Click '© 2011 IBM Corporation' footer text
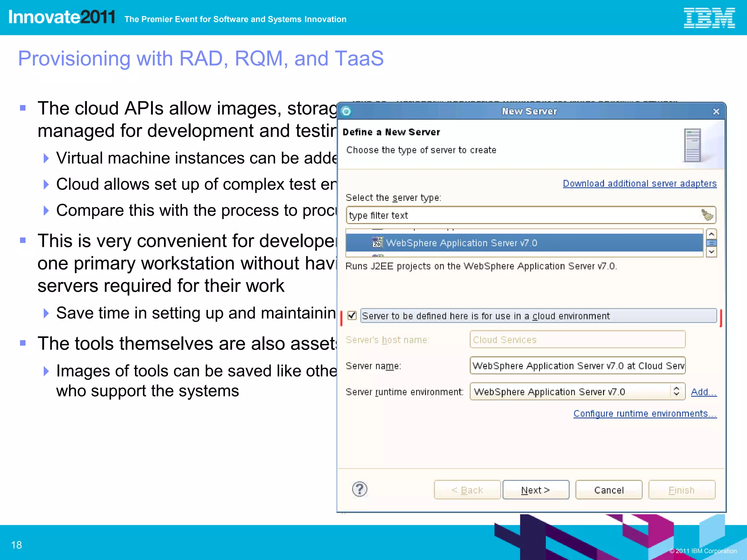This screenshot has height=560, width=747. [703, 551]
